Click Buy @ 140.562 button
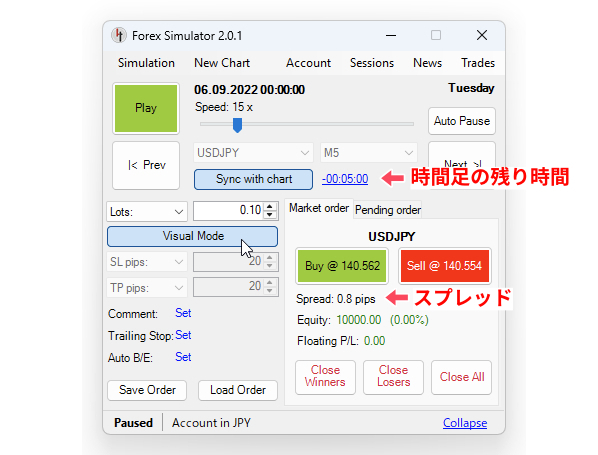 342,266
